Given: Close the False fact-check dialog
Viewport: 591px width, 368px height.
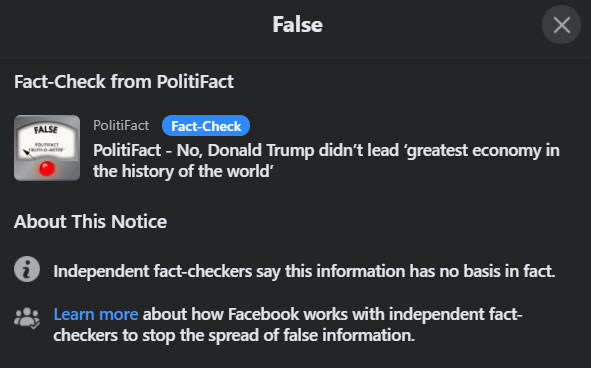Looking at the screenshot, I should [x=561, y=25].
